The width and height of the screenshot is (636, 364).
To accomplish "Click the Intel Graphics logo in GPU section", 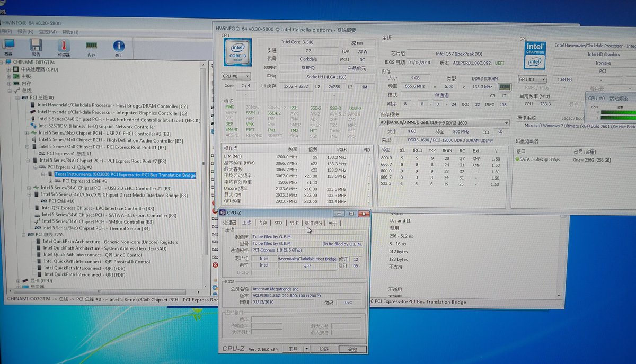I will pos(535,56).
